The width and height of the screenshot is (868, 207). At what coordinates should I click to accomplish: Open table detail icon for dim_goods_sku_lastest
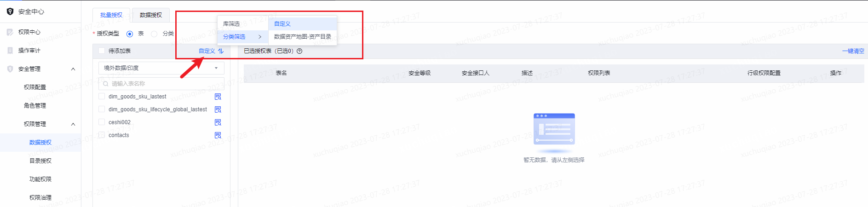pos(218,97)
